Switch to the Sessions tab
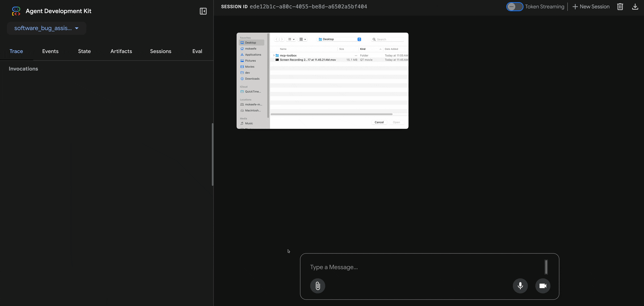Screen dimensions: 644x306 (161, 51)
